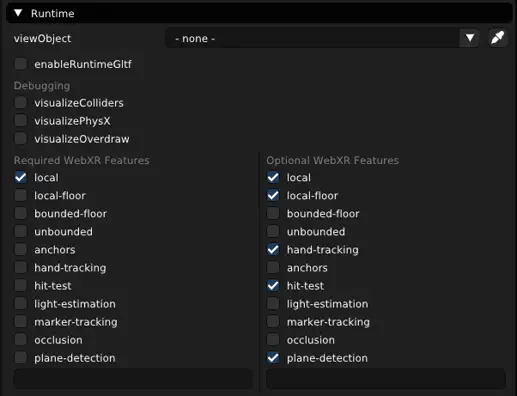Check required 'plane-detection' feature

point(21,358)
